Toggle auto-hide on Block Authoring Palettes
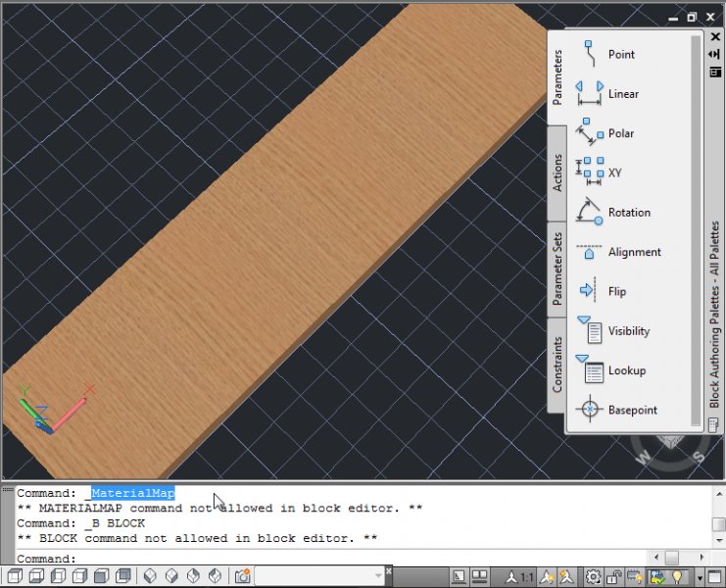The width and height of the screenshot is (726, 588). [715, 55]
